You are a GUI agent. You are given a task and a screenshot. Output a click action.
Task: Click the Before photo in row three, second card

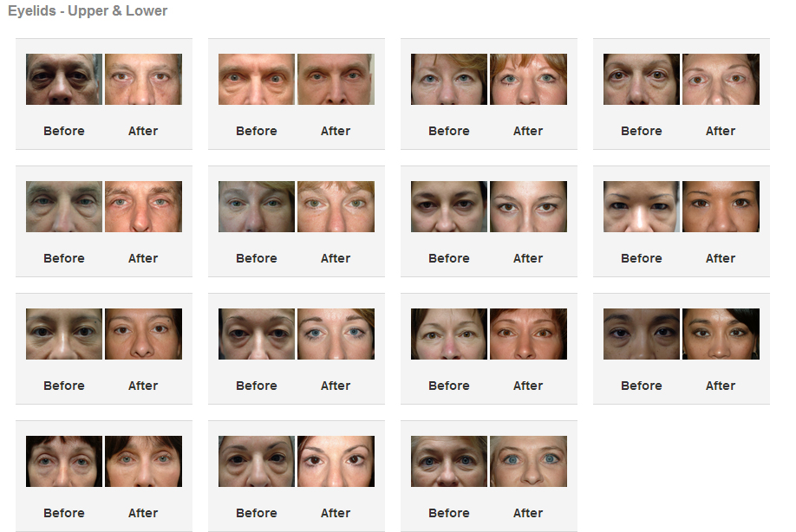coord(257,334)
